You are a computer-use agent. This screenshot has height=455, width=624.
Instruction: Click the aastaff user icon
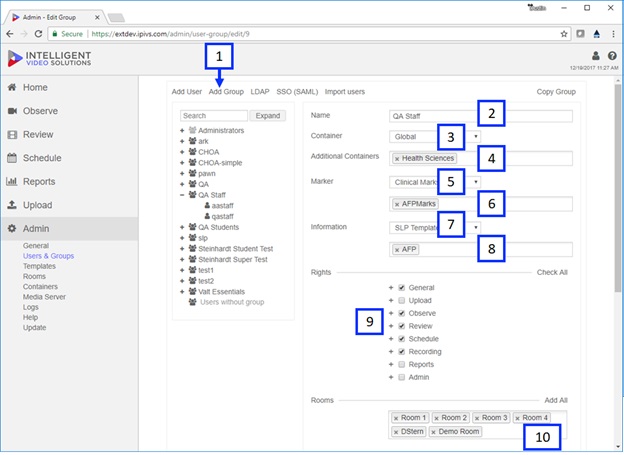pyautogui.click(x=207, y=205)
